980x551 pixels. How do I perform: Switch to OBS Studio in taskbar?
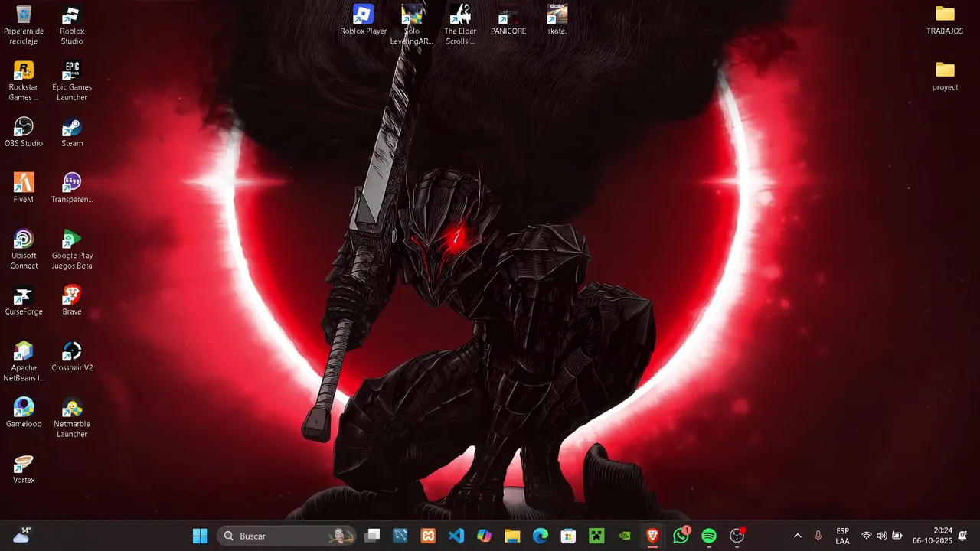(737, 536)
